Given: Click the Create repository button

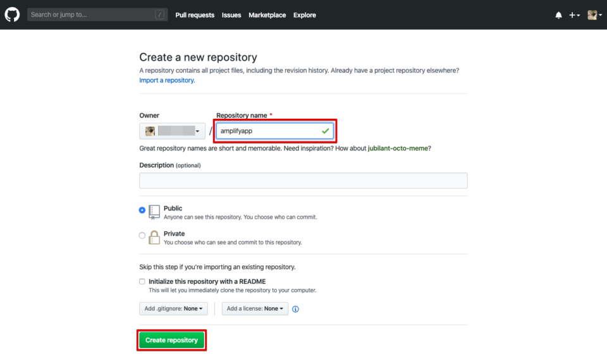Looking at the screenshot, I should (171, 339).
